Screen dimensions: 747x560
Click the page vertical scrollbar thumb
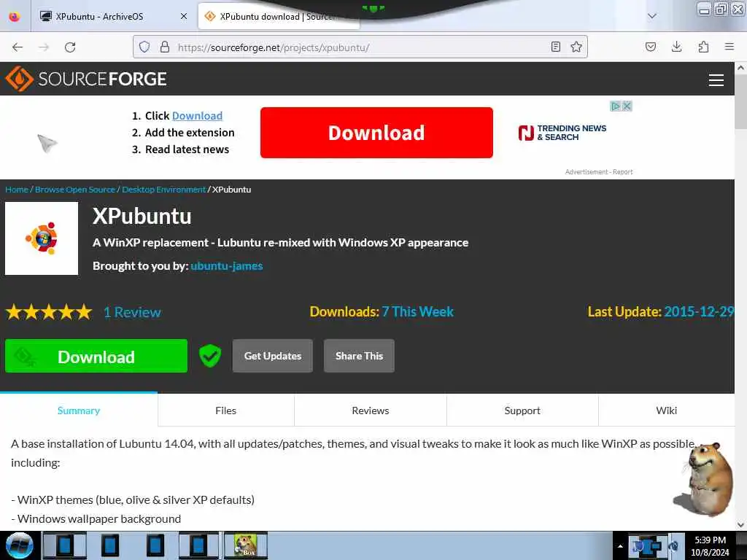click(741, 101)
